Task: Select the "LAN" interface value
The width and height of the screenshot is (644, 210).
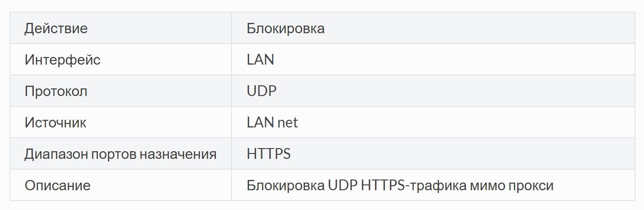Action: click(x=260, y=60)
